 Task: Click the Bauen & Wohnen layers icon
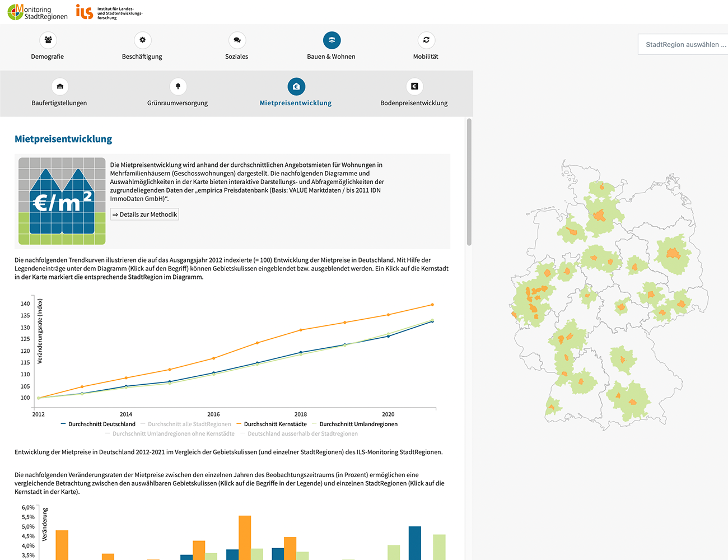pyautogui.click(x=332, y=40)
